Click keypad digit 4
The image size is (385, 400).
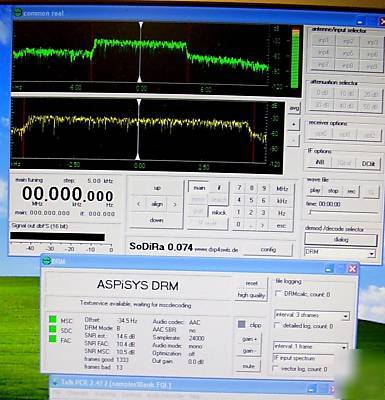(239, 200)
